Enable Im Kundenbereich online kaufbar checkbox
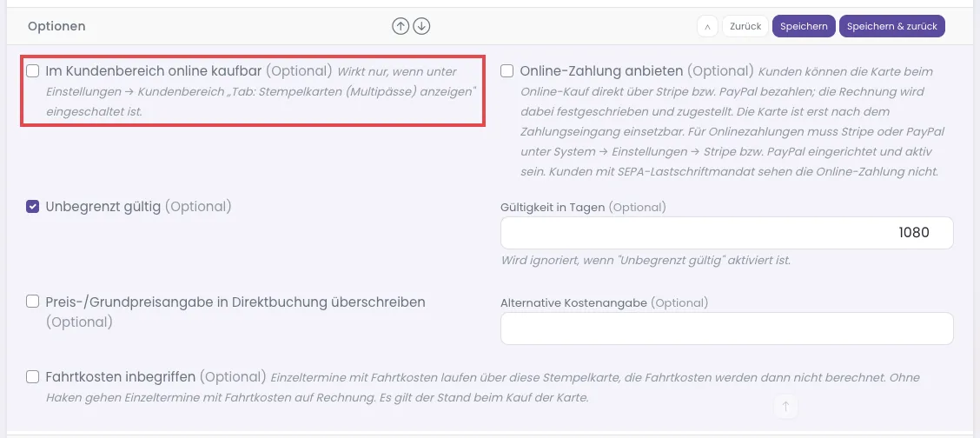Viewport: 980px width, 438px height. tap(32, 71)
